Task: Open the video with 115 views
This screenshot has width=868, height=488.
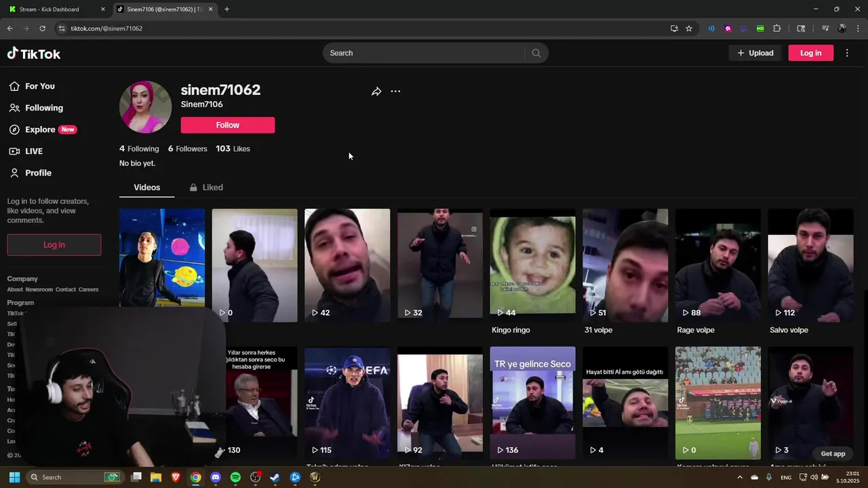Action: pyautogui.click(x=347, y=403)
